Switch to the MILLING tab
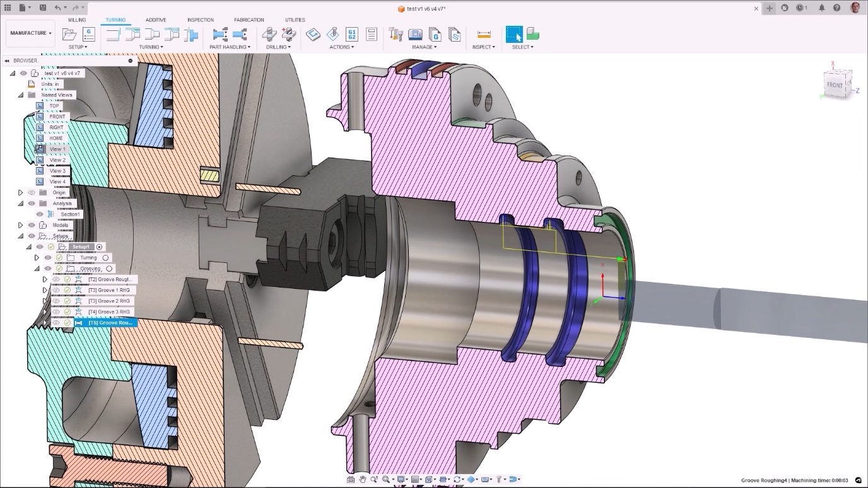The image size is (868, 488). 77,20
